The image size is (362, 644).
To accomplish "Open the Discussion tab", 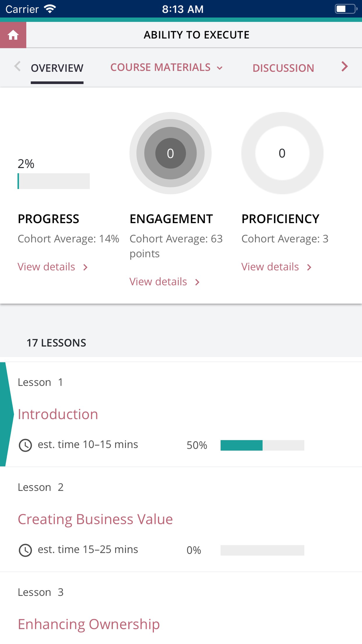I will [283, 68].
